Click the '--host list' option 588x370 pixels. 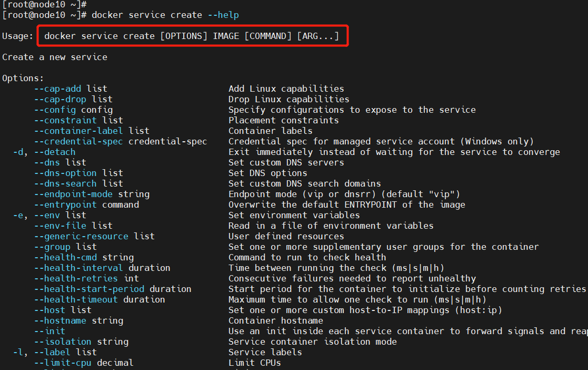tap(63, 309)
